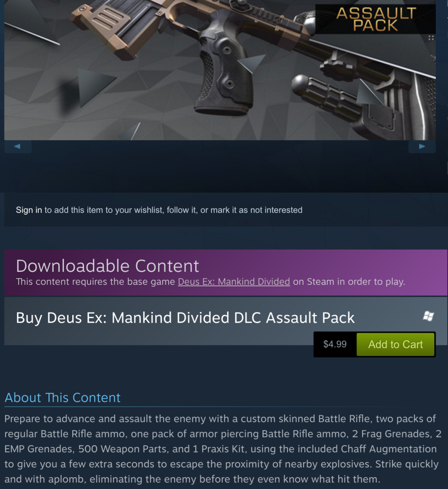Click the screenshot scroll track between arrows
The width and height of the screenshot is (448, 489).
pyautogui.click(x=219, y=146)
